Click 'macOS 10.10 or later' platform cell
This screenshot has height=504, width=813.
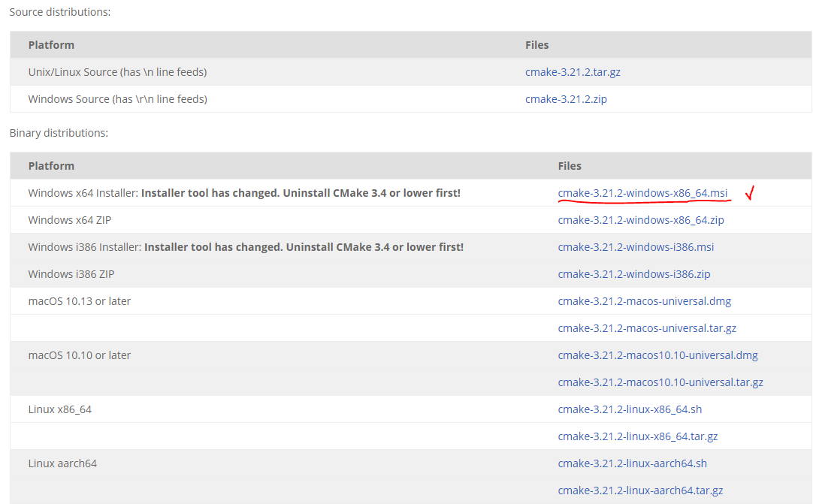click(80, 355)
